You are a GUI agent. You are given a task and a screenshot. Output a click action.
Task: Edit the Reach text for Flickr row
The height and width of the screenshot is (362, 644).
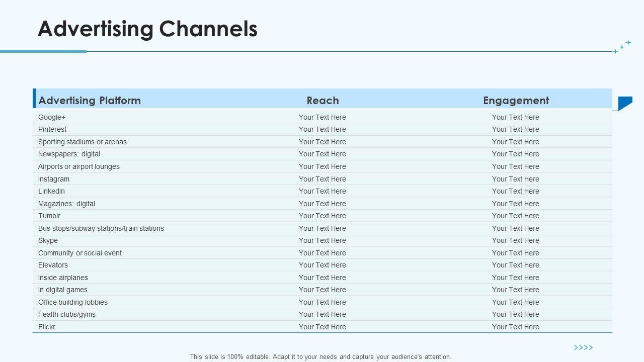323,327
